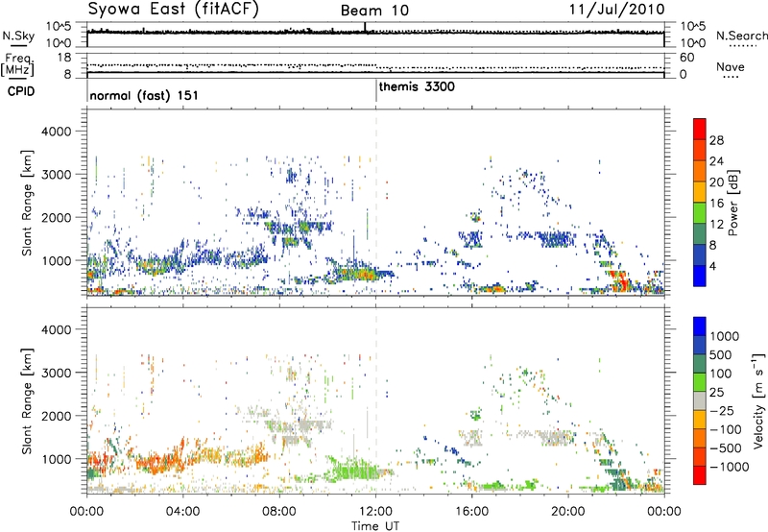Click 'Slant Range [km]' label of the velocity panel
The image size is (768, 532).
[27, 401]
